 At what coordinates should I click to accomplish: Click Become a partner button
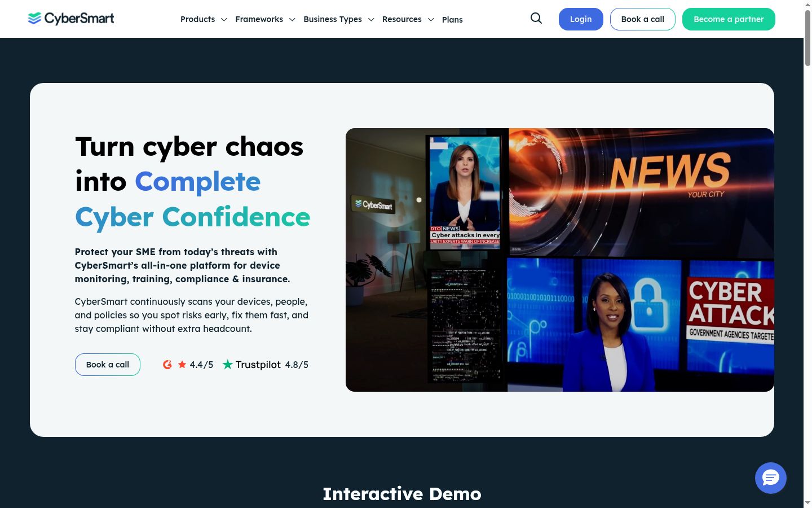(x=729, y=19)
